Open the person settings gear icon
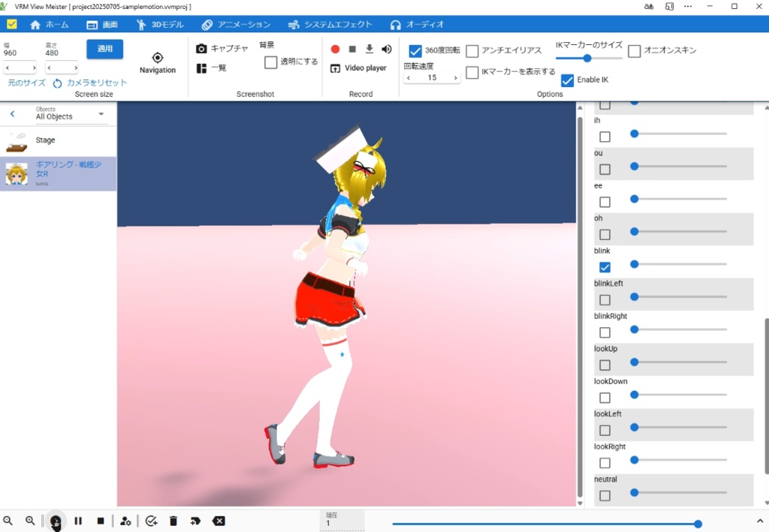The width and height of the screenshot is (769, 532). [x=125, y=521]
